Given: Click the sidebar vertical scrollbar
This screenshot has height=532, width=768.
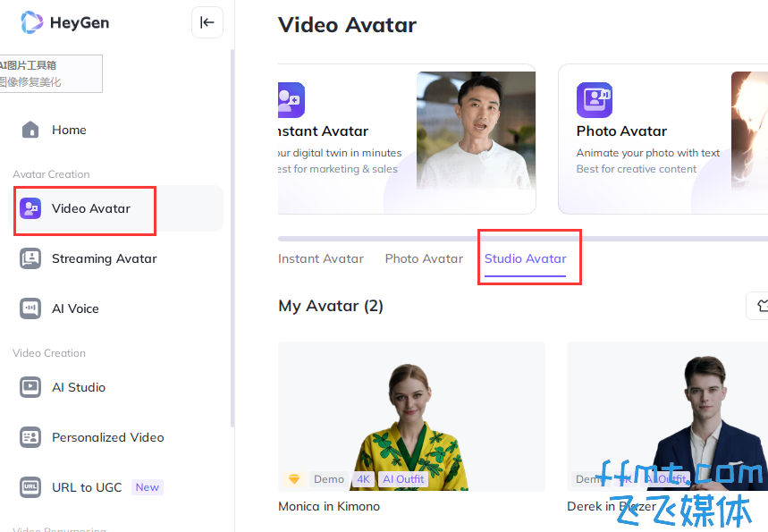Looking at the screenshot, I should point(232,238).
